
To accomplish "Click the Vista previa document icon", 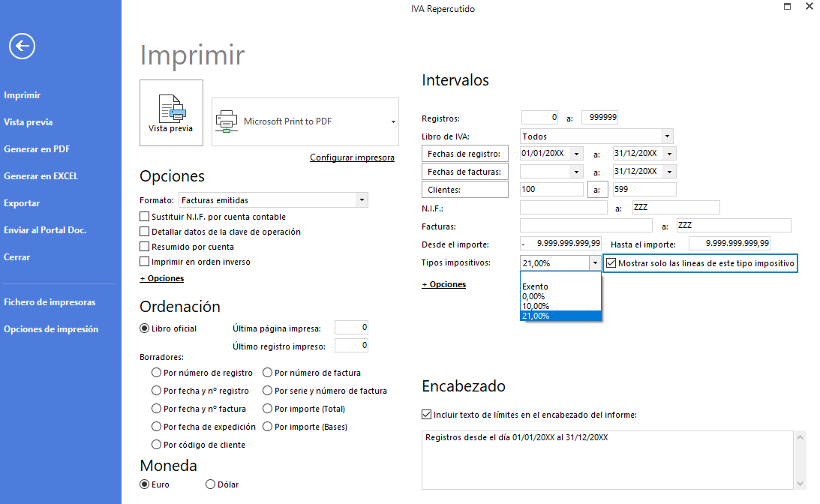I will (x=171, y=108).
